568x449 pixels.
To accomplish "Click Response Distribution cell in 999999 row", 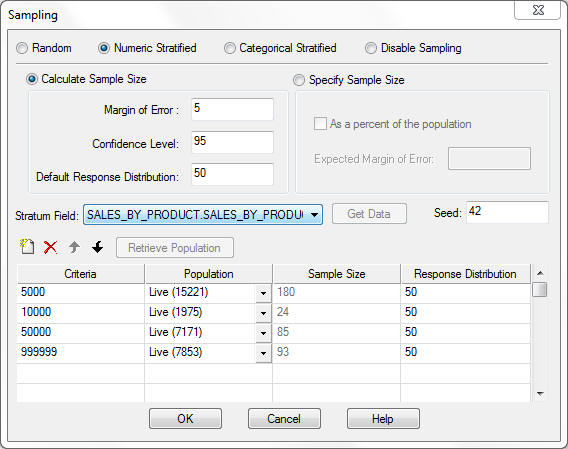I will tap(465, 352).
